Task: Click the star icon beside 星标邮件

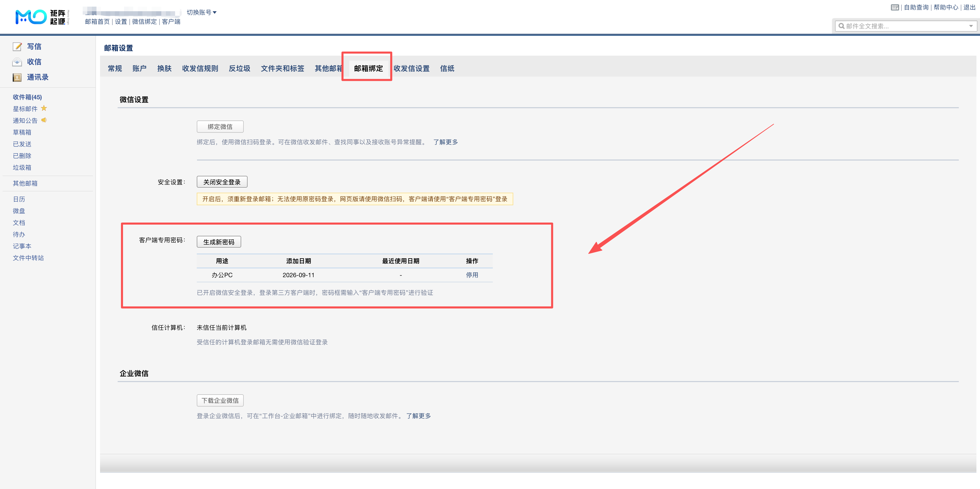Action: coord(44,108)
